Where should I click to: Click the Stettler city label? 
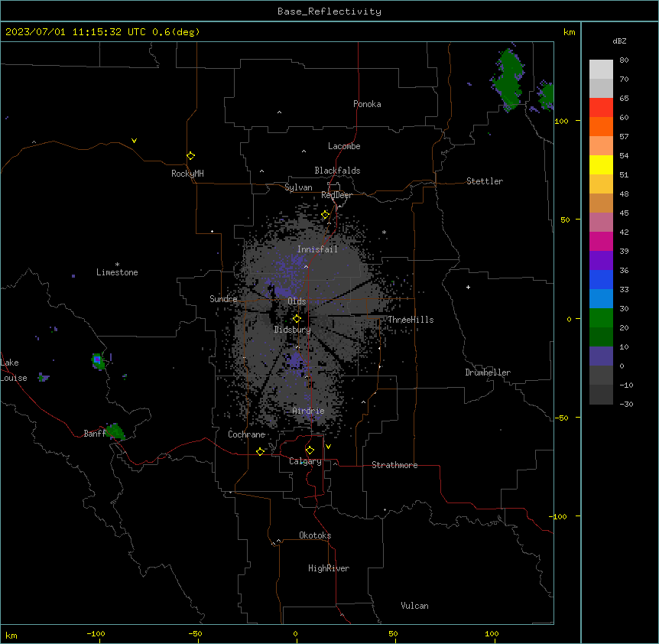click(485, 181)
